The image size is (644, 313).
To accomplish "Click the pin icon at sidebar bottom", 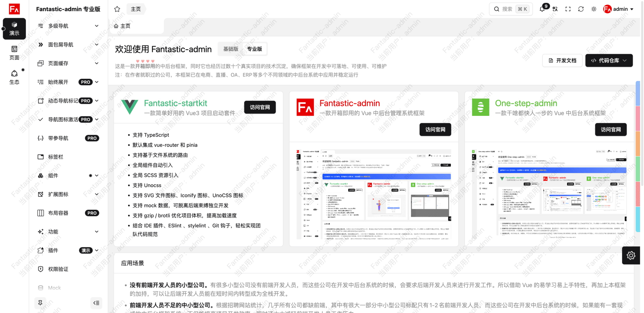I will (x=40, y=303).
